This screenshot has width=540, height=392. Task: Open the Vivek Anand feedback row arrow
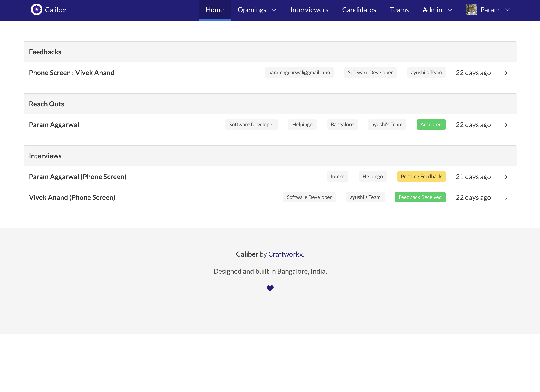coord(506,73)
